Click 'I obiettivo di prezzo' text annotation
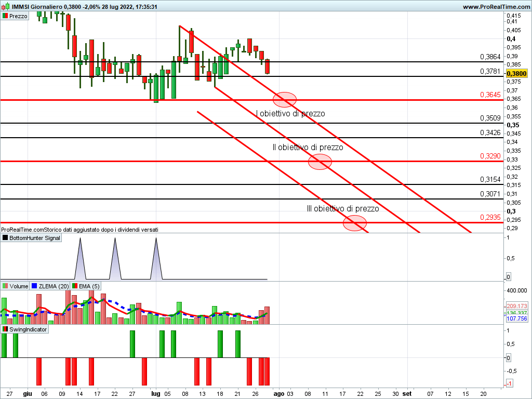The height and width of the screenshot is (399, 532). tap(291, 113)
